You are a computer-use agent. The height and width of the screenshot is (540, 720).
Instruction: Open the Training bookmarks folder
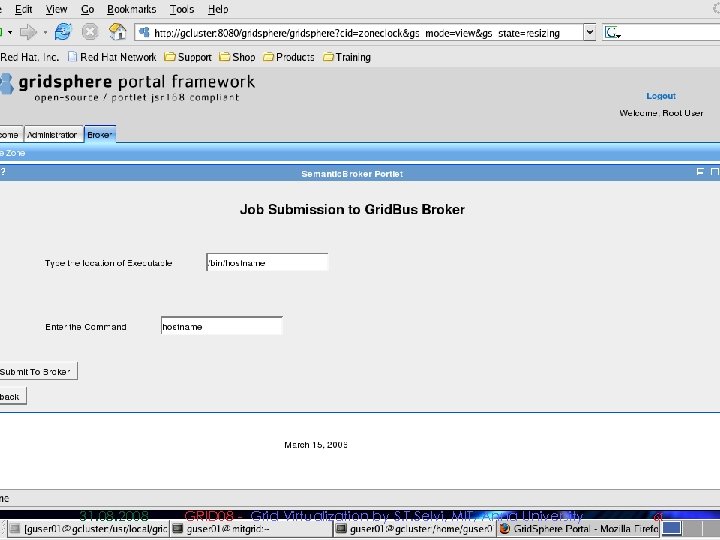click(x=347, y=57)
